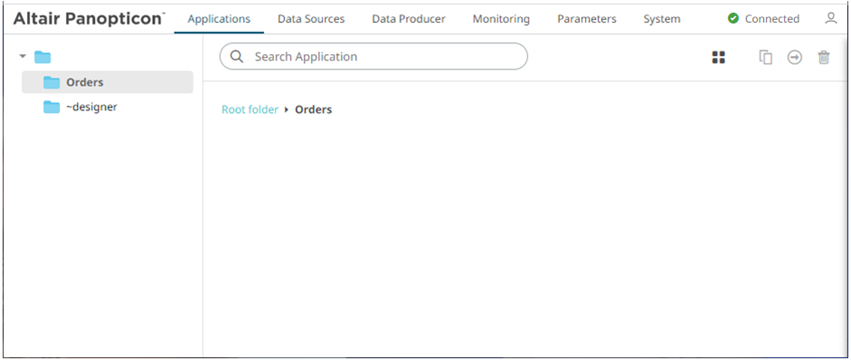Viewport: 851px width, 360px height.
Task: Switch to the Data Producer tab
Action: (x=409, y=19)
